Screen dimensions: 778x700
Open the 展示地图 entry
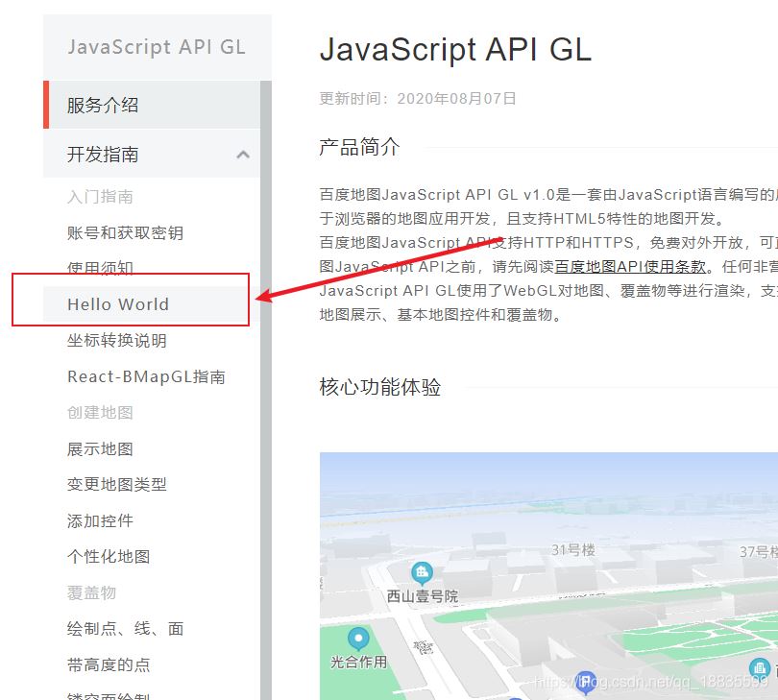[100, 448]
